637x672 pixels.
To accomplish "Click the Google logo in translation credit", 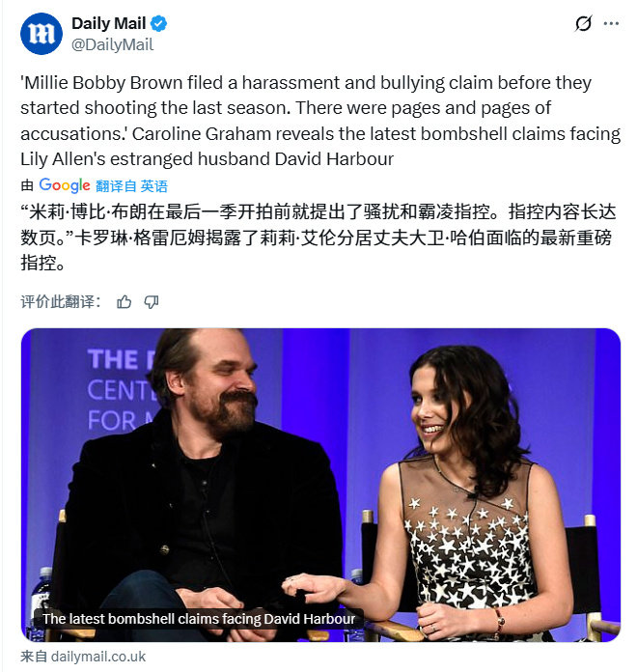I will [x=65, y=185].
